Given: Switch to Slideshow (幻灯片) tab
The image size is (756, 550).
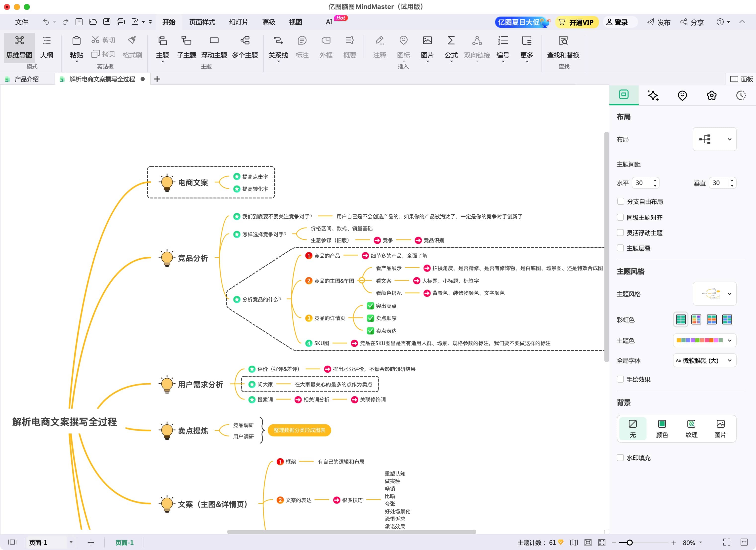Looking at the screenshot, I should pyautogui.click(x=239, y=22).
